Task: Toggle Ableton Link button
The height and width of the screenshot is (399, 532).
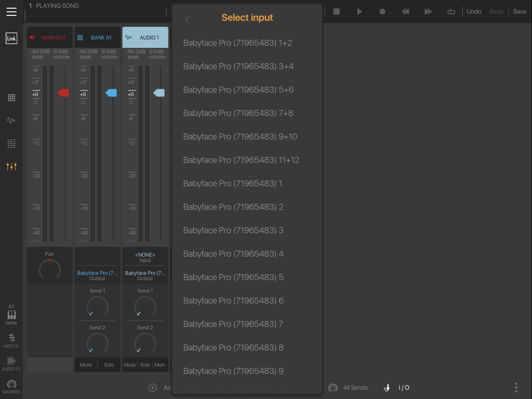Action: (11, 38)
